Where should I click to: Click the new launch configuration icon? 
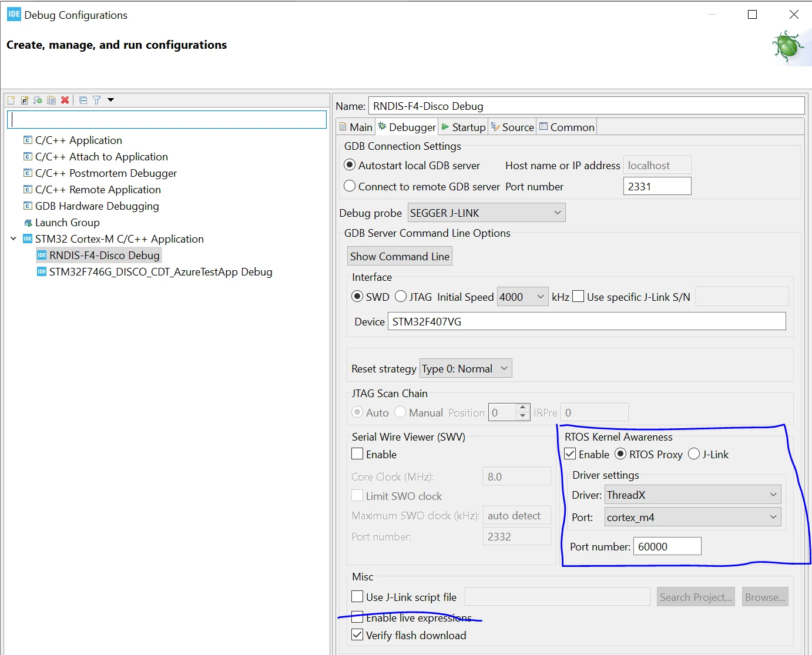pyautogui.click(x=11, y=100)
